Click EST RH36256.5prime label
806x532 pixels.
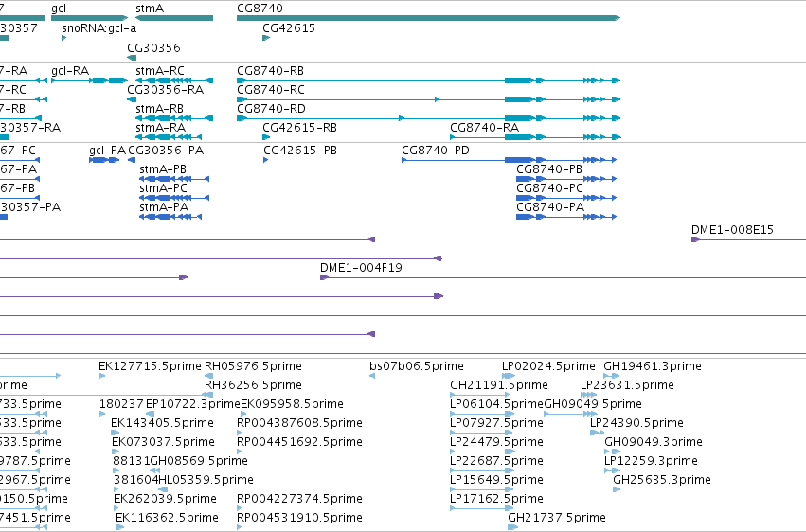(x=253, y=385)
